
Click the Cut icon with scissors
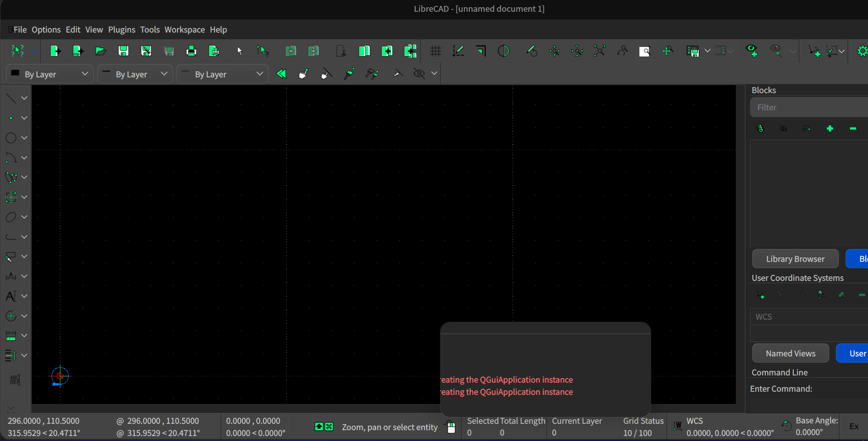click(341, 51)
